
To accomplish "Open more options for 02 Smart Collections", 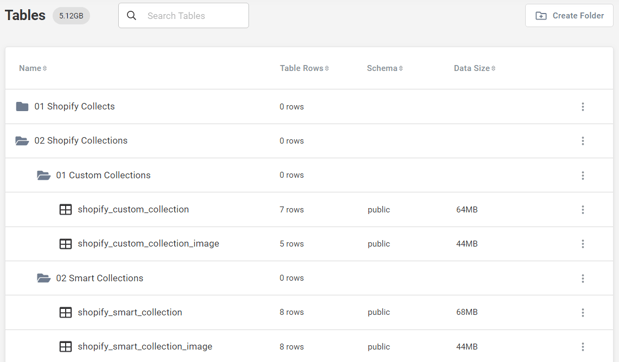I will point(583,278).
